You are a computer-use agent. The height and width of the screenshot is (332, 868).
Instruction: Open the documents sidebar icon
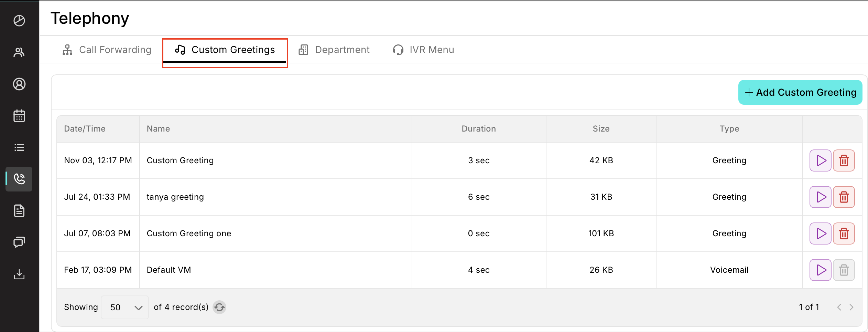(19, 211)
